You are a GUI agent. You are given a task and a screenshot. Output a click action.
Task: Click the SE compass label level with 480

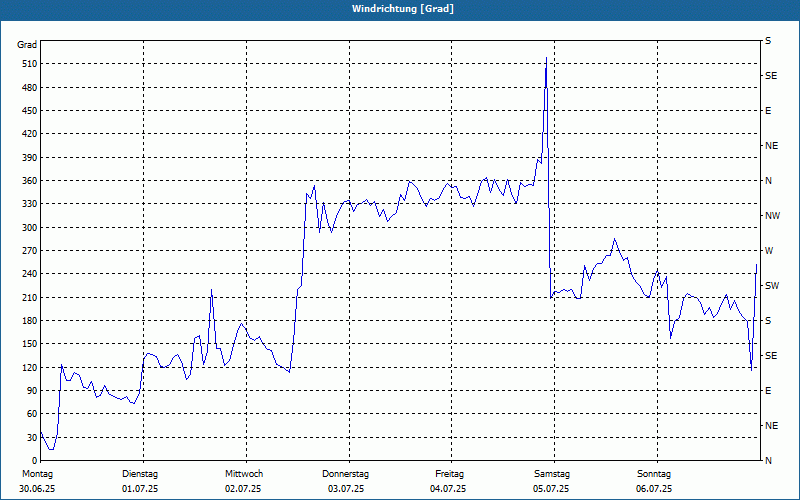point(771,76)
